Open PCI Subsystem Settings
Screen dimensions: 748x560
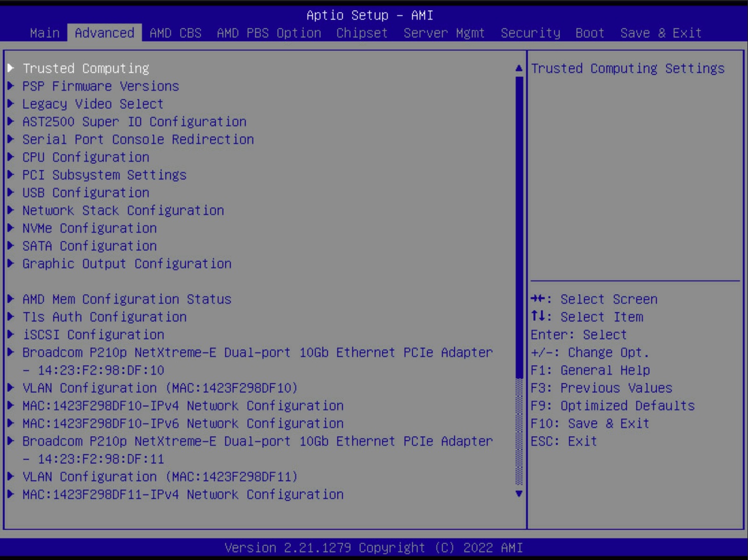click(x=105, y=175)
